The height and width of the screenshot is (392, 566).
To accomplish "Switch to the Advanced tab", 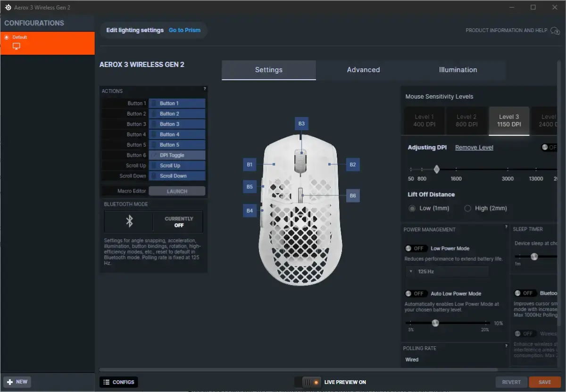I will click(x=363, y=70).
